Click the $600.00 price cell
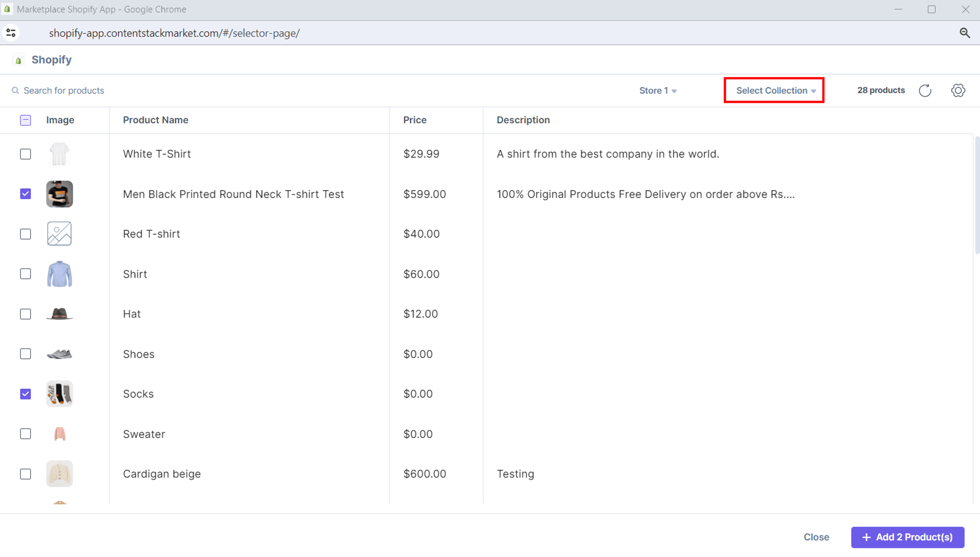980x557 pixels. tap(425, 474)
